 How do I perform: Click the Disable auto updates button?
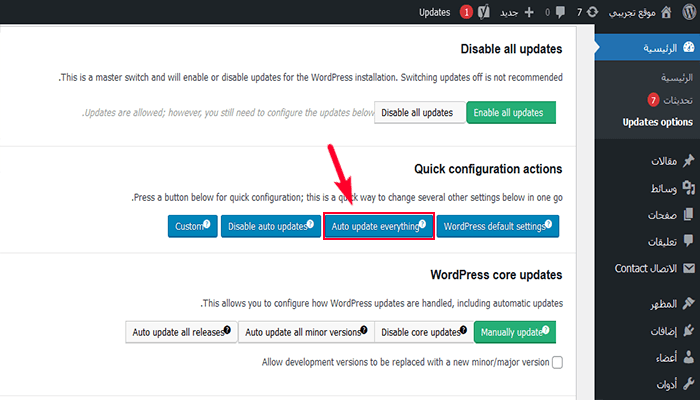pyautogui.click(x=268, y=227)
